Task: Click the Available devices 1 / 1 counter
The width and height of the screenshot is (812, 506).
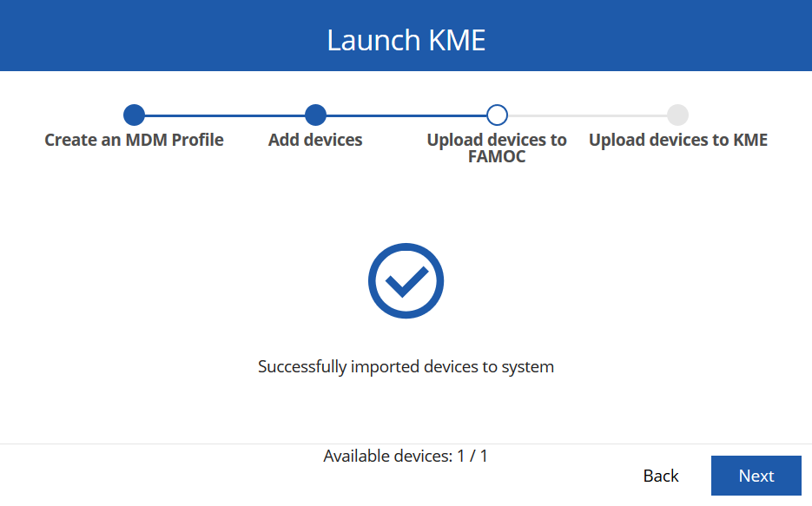Action: coord(406,456)
